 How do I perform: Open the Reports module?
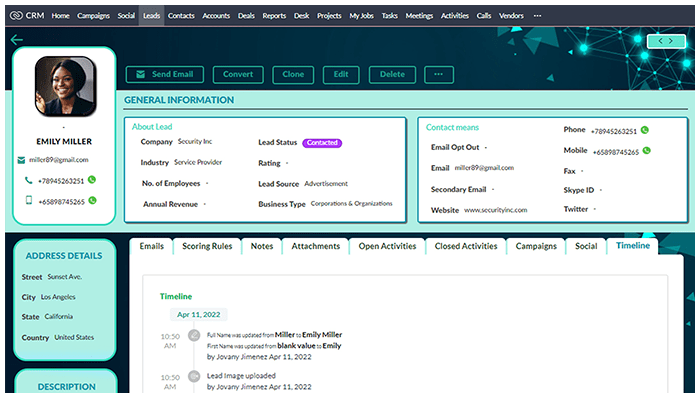[274, 16]
